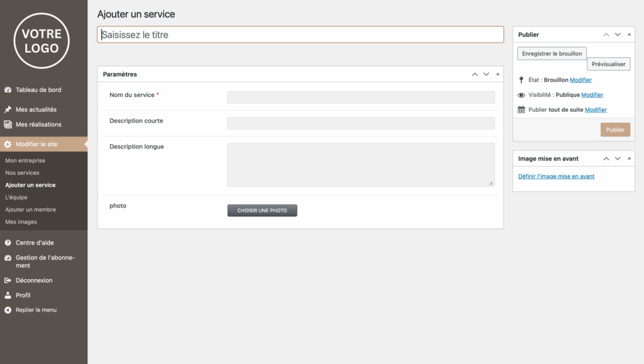Move the Paramètres panel down

pos(486,74)
